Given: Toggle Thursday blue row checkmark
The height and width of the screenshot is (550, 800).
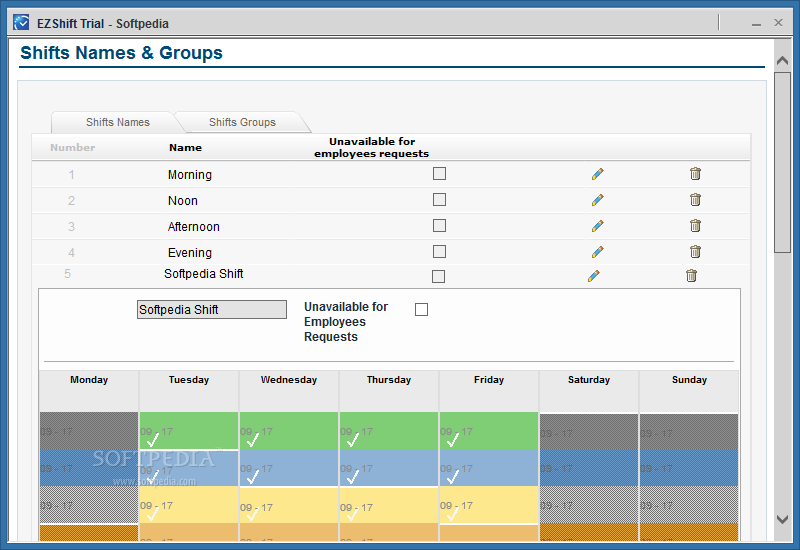Looking at the screenshot, I should 353,477.
